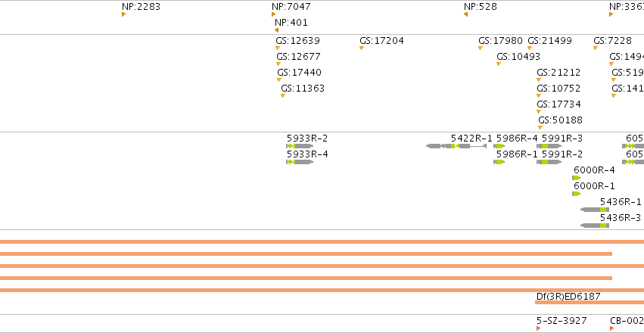The height and width of the screenshot is (333, 644).
Task: Select the triangle marker under GS:10493
Action: (x=499, y=64)
